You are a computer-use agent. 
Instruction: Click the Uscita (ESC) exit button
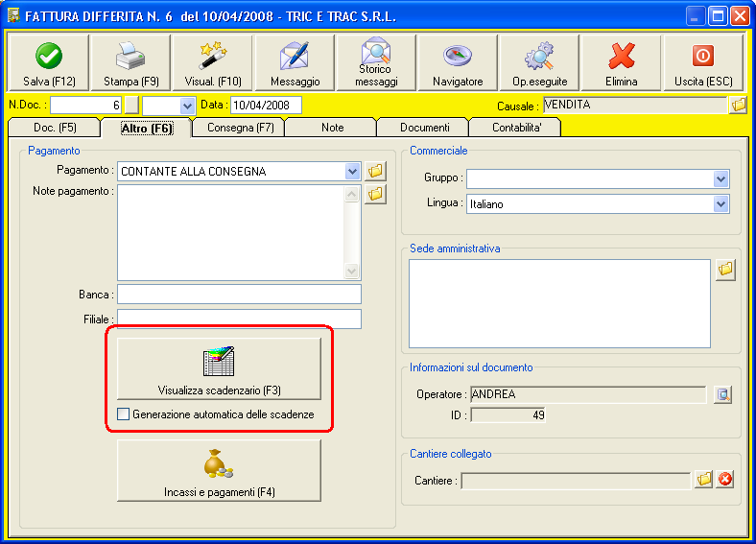pos(703,62)
